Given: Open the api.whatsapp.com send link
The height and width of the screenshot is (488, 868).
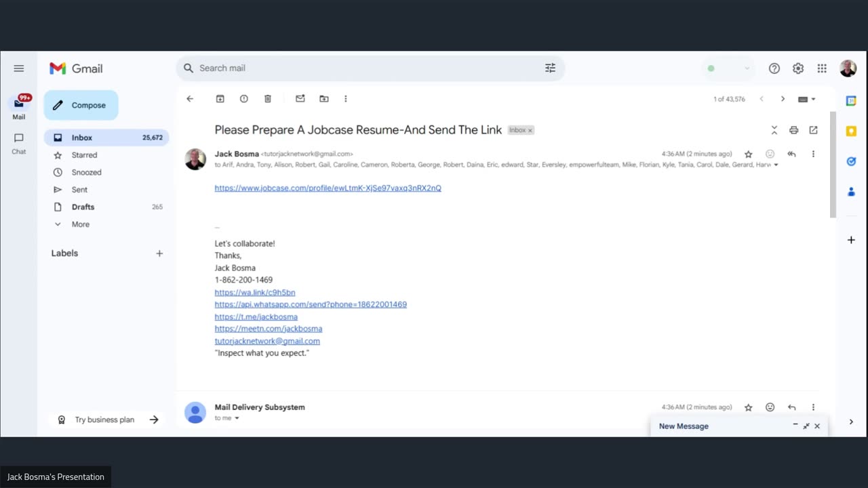Looking at the screenshot, I should click(x=311, y=305).
